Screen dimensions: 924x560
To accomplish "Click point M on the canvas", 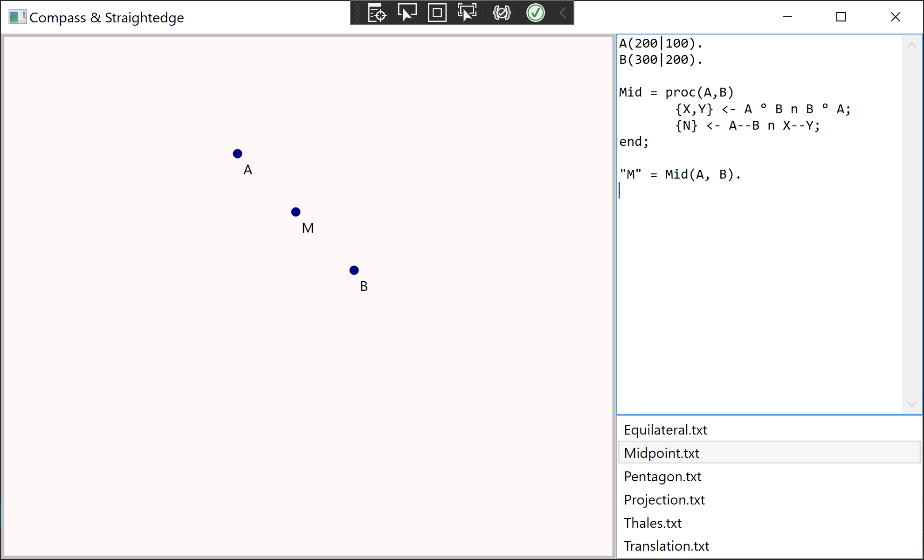I will (x=296, y=212).
